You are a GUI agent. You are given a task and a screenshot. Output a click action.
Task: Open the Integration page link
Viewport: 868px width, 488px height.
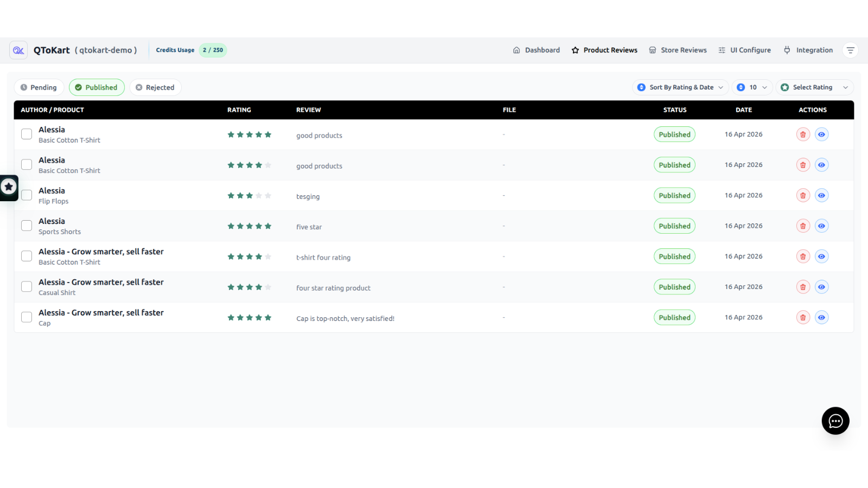808,50
